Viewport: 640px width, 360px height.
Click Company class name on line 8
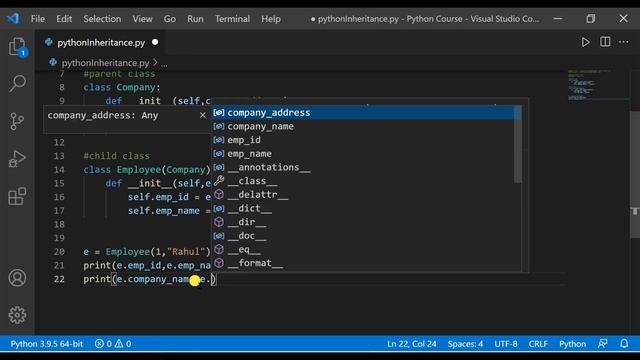[x=136, y=87]
